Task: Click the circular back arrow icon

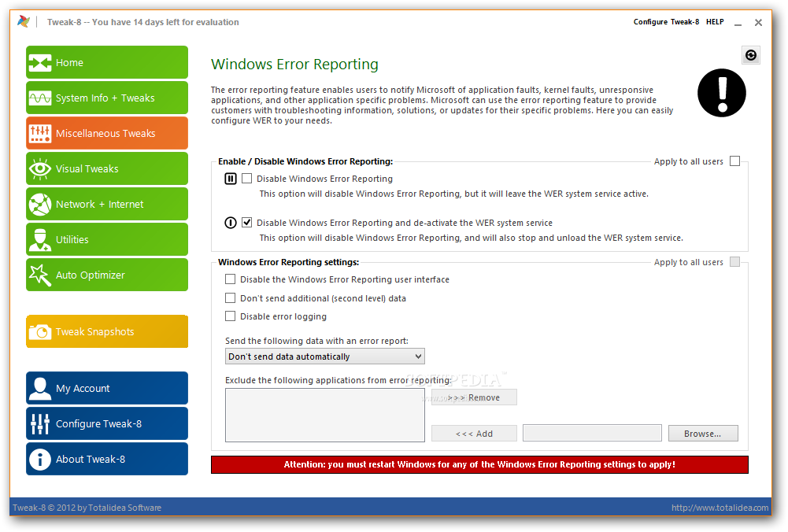Action: coord(751,55)
